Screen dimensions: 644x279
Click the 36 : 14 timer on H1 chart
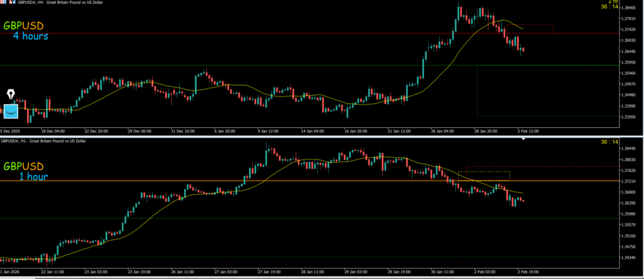tap(609, 142)
